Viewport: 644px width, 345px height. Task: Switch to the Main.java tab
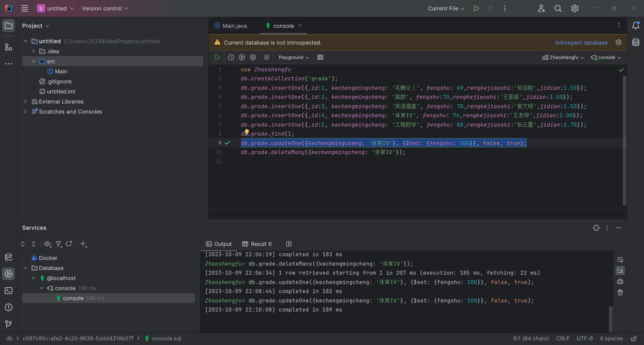tap(234, 26)
